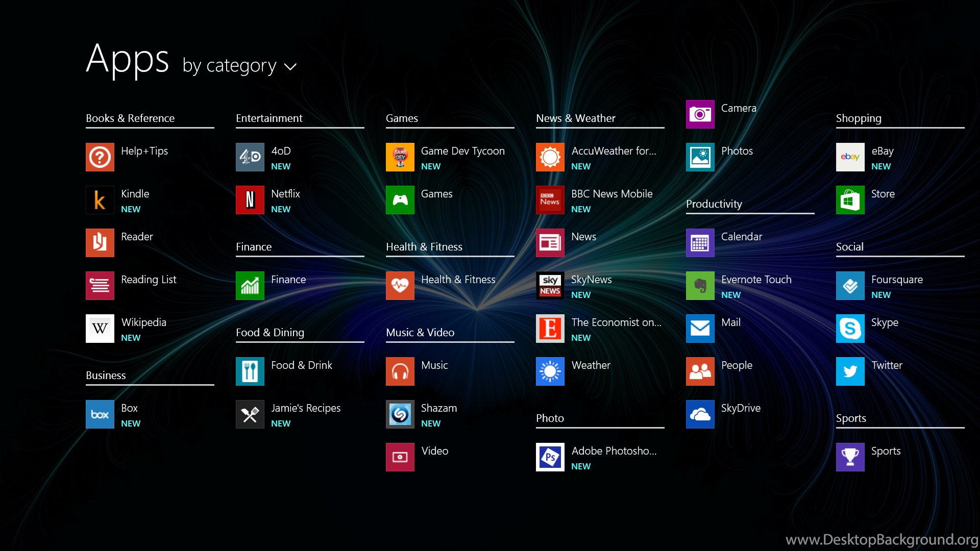Open the Box app icon
The width and height of the screenshot is (980, 551).
click(100, 414)
